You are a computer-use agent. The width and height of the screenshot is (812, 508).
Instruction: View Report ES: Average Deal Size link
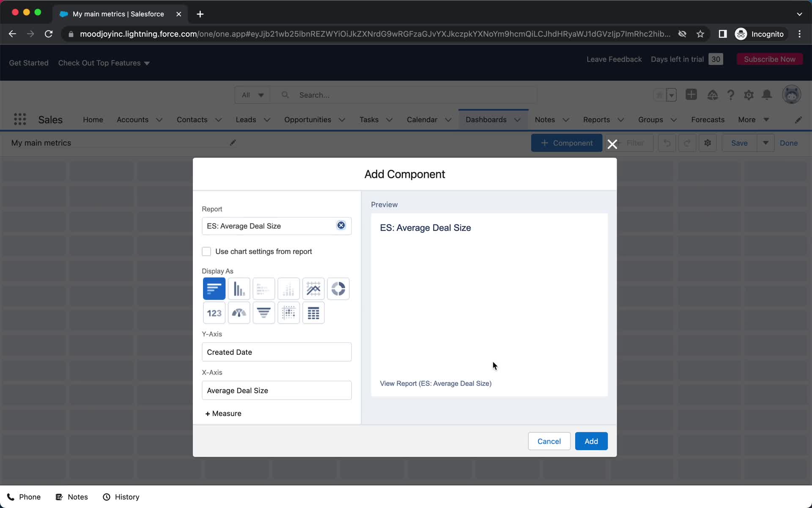coord(436,384)
